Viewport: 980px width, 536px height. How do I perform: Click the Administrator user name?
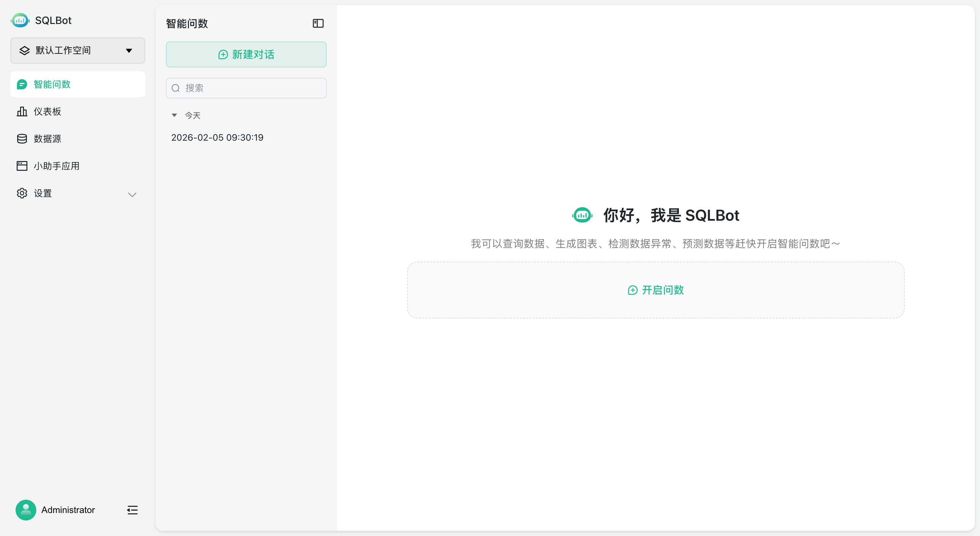[68, 510]
